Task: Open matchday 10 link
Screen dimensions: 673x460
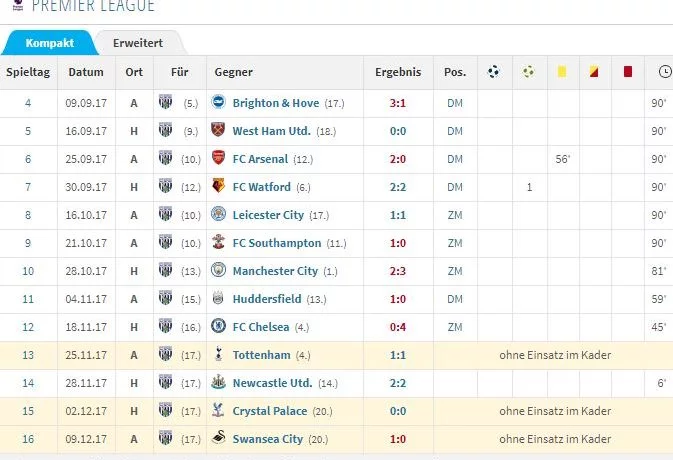Action: click(28, 271)
